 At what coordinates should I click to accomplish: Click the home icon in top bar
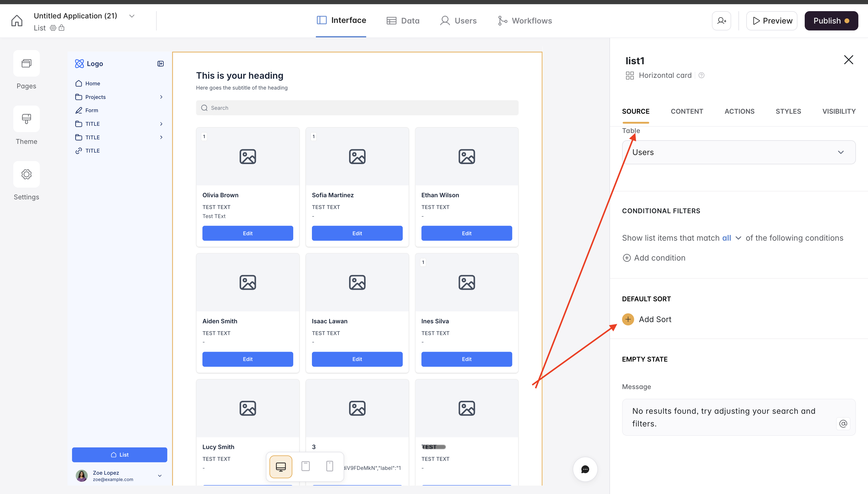[17, 21]
